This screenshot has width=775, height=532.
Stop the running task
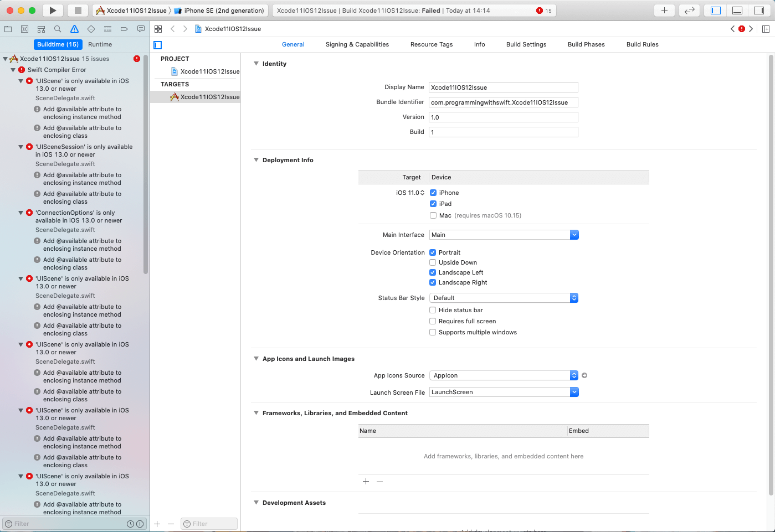click(78, 11)
